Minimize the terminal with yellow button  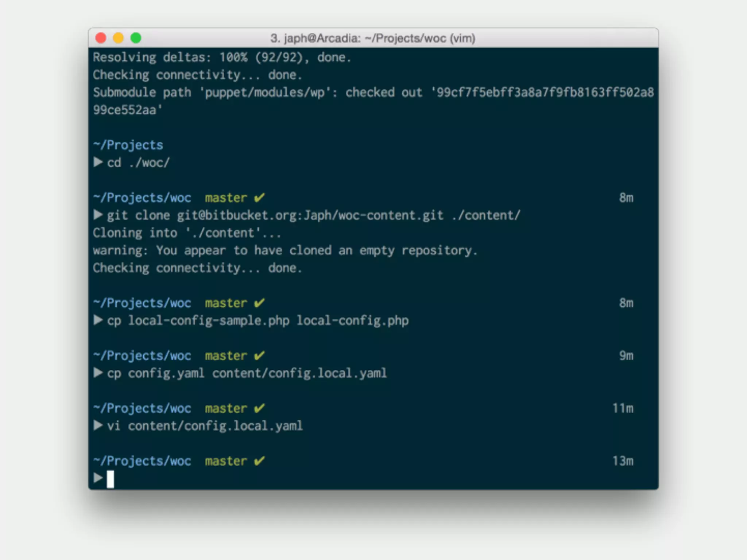coord(118,38)
